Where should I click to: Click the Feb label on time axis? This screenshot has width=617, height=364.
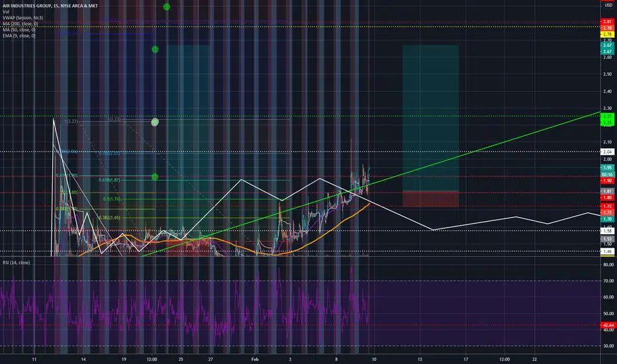255,359
